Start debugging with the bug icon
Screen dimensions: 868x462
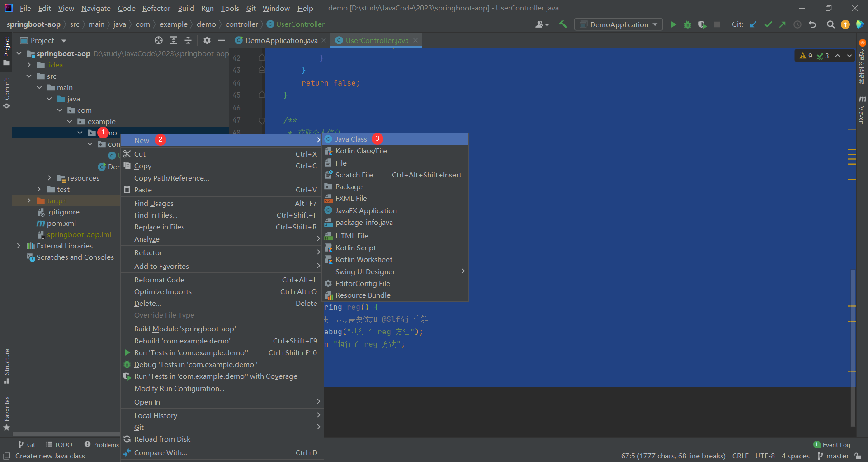point(688,24)
